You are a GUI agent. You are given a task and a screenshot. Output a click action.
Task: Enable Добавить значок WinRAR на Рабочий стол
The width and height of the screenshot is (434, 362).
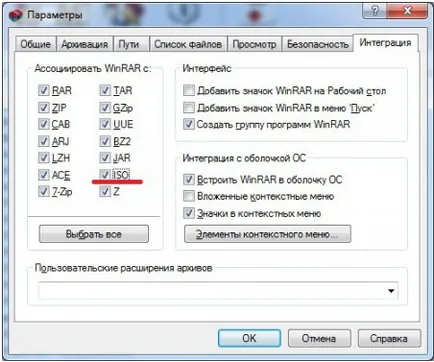click(x=189, y=90)
